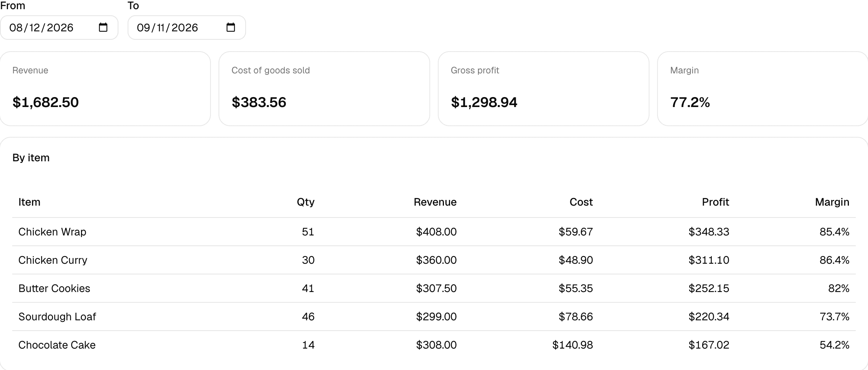The width and height of the screenshot is (868, 370).
Task: Click Chicken Curry profit $311.10
Action: (709, 260)
